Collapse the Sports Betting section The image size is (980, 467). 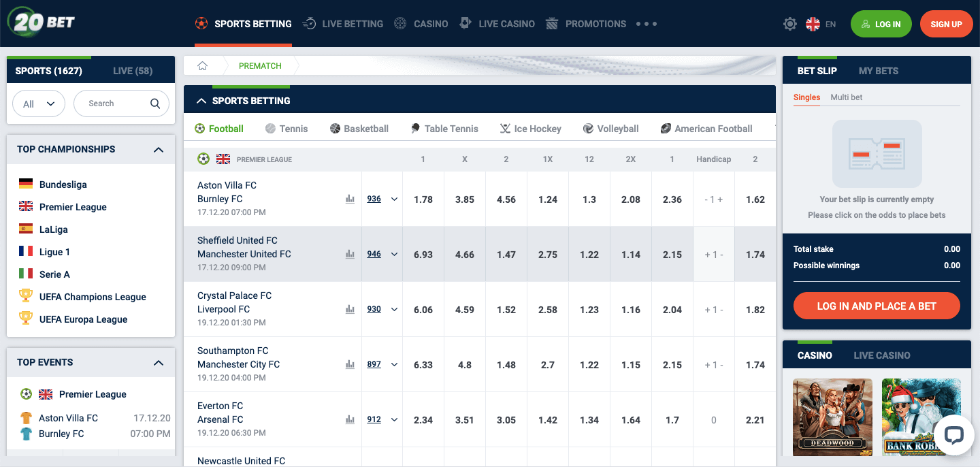coord(201,101)
